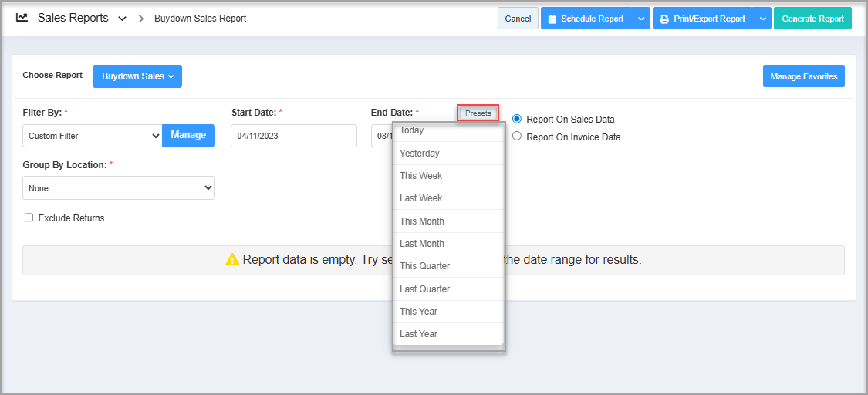Viewport: 868px width, 395px height.
Task: Expand the Sales Reports chevron menu
Action: [122, 19]
